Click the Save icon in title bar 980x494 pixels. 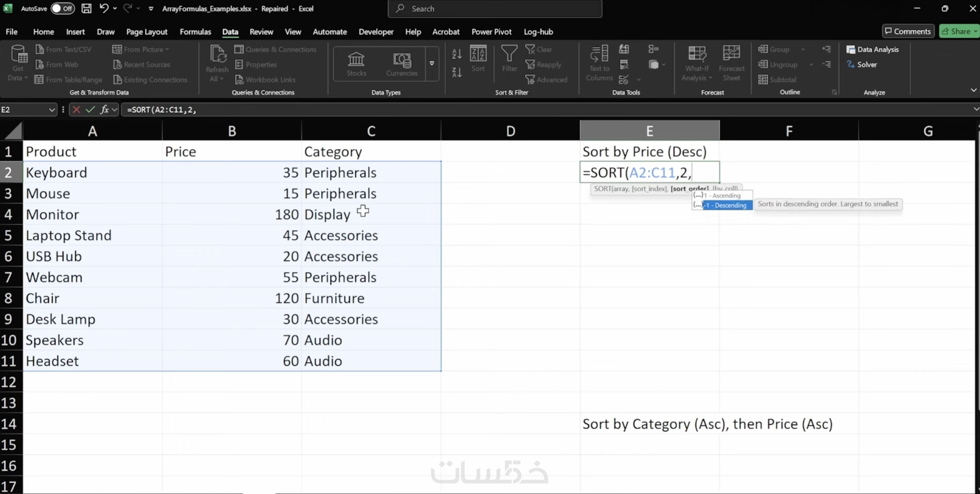[86, 8]
